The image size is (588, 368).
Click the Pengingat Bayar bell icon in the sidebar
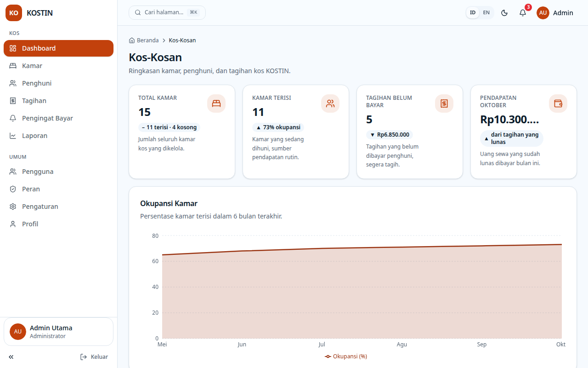tap(13, 118)
